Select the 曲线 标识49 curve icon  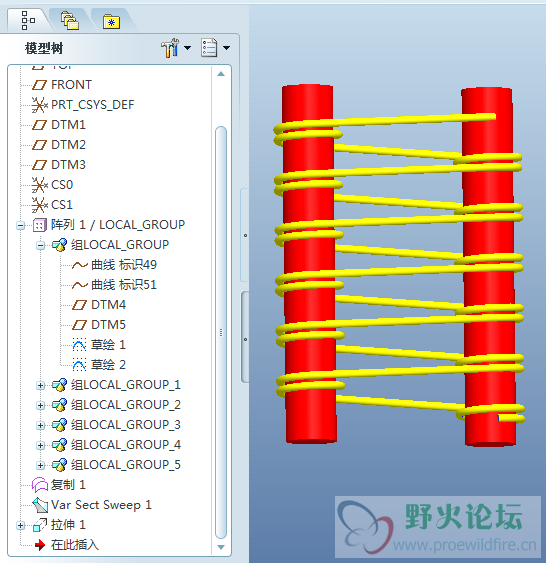pos(80,265)
